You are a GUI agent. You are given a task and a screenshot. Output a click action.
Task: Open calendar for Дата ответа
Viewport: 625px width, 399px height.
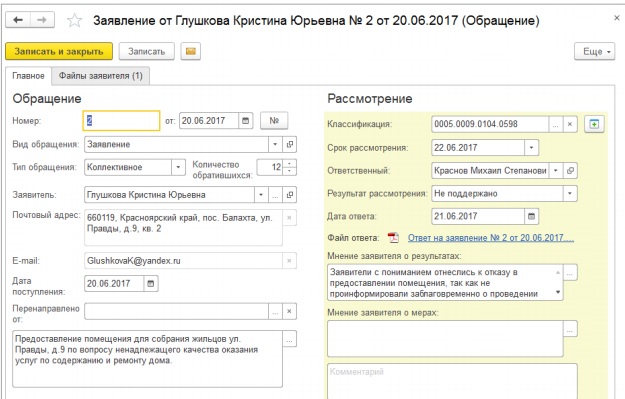click(531, 216)
